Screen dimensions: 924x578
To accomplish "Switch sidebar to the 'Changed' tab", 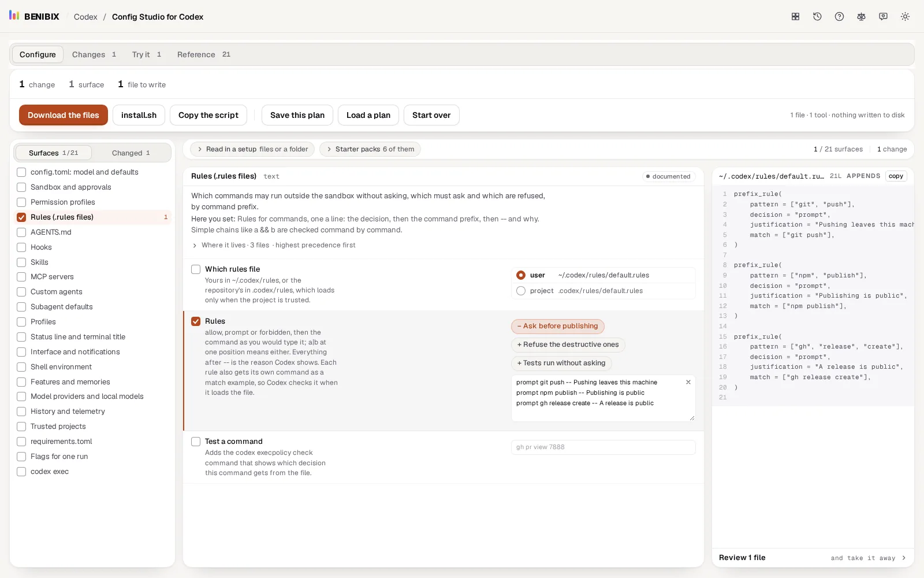I will 131,153.
